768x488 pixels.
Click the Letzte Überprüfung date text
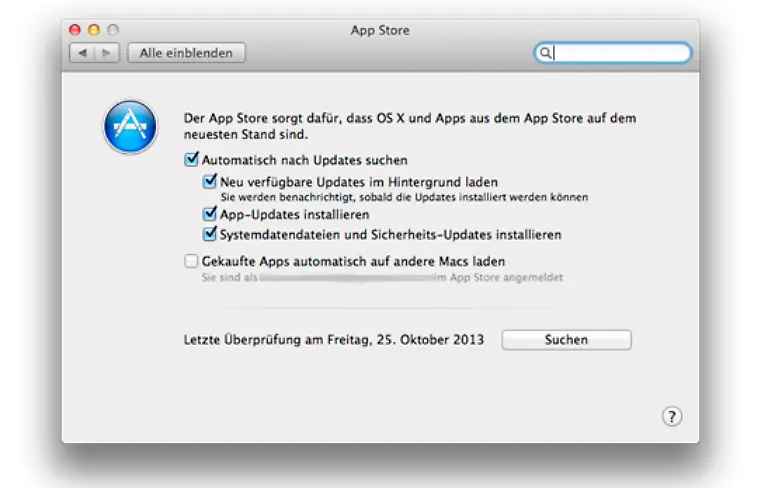pyautogui.click(x=334, y=340)
